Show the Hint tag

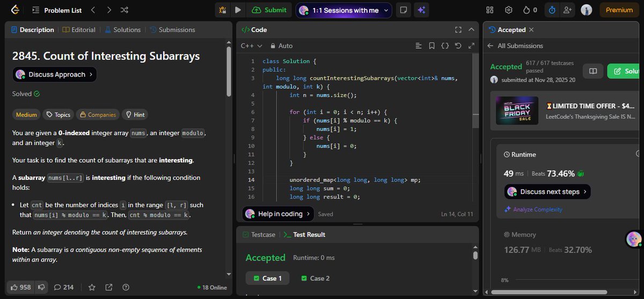coord(134,115)
